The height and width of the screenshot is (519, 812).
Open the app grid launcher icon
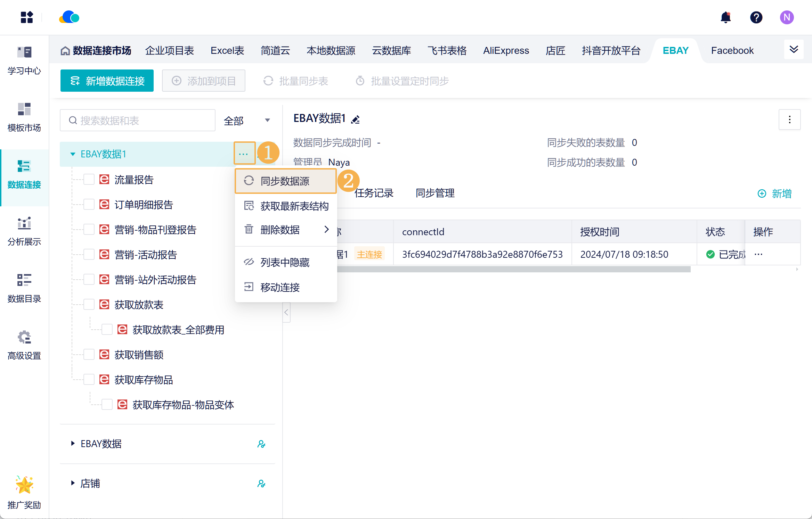click(27, 17)
